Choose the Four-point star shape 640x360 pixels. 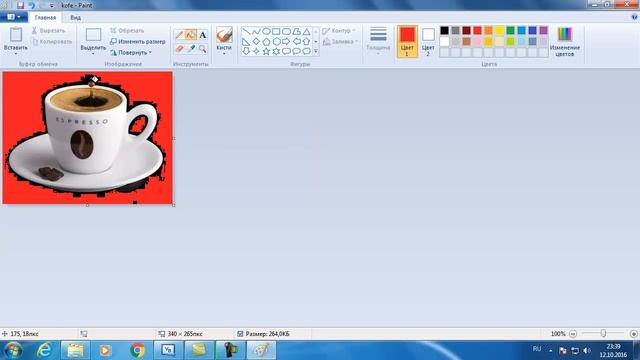tap(256, 51)
